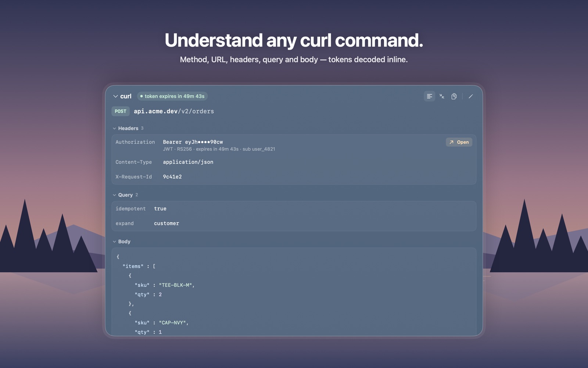The height and width of the screenshot is (368, 588).
Task: Click the api.acme.dev/v2/orders URL
Action: click(174, 111)
